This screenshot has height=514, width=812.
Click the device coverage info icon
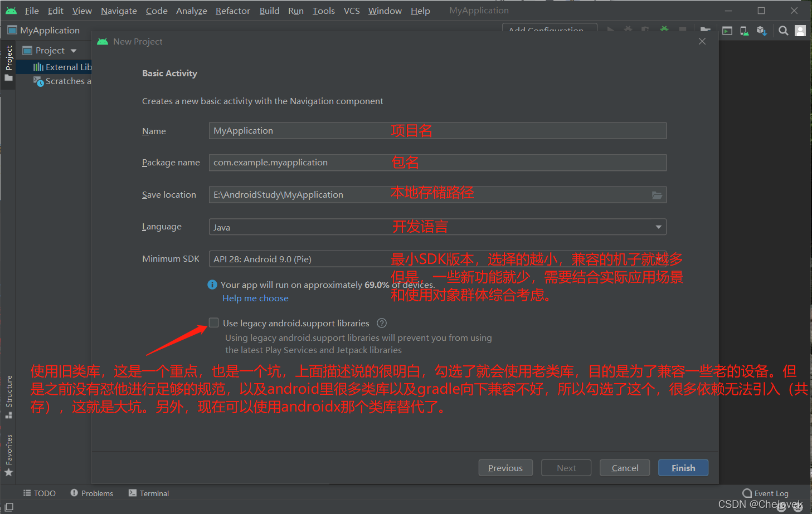point(212,285)
